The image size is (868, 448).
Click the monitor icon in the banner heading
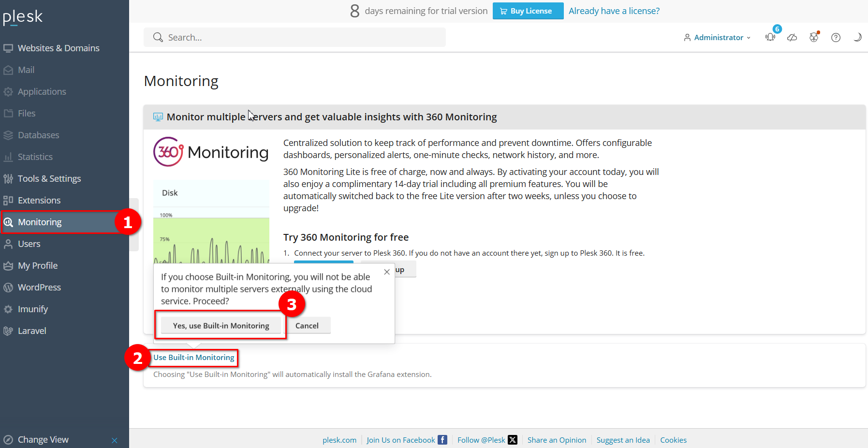coord(158,116)
